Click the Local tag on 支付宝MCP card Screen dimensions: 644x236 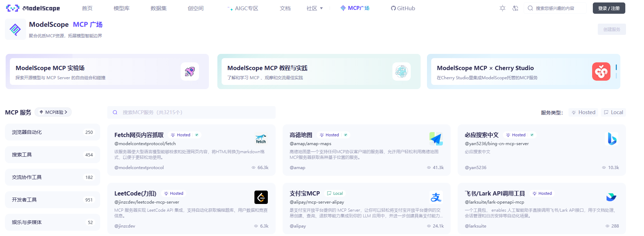[335, 193]
